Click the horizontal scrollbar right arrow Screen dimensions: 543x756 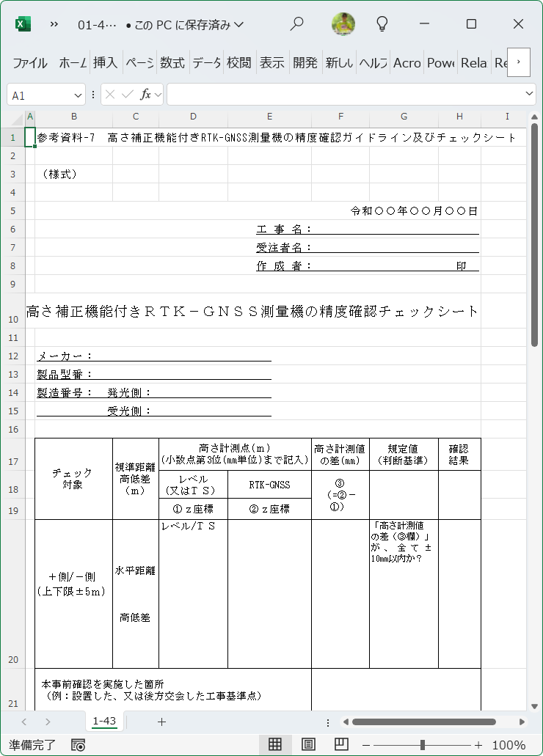522,722
